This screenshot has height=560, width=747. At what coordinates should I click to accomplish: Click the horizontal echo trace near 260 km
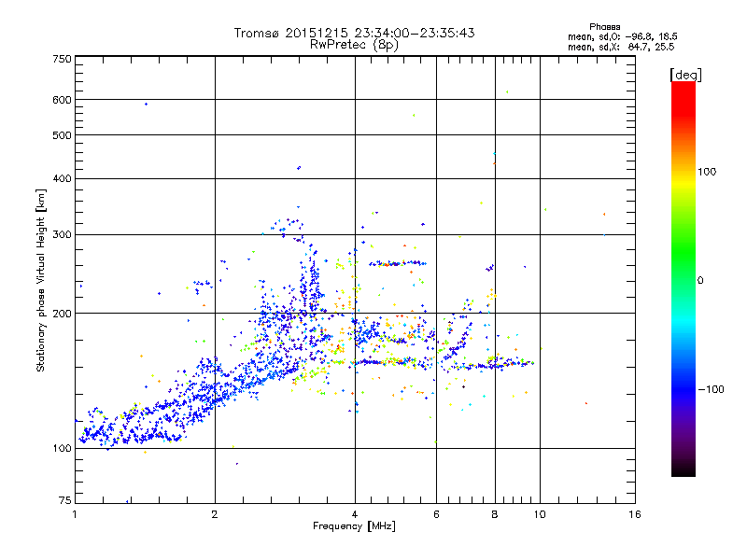[398, 263]
